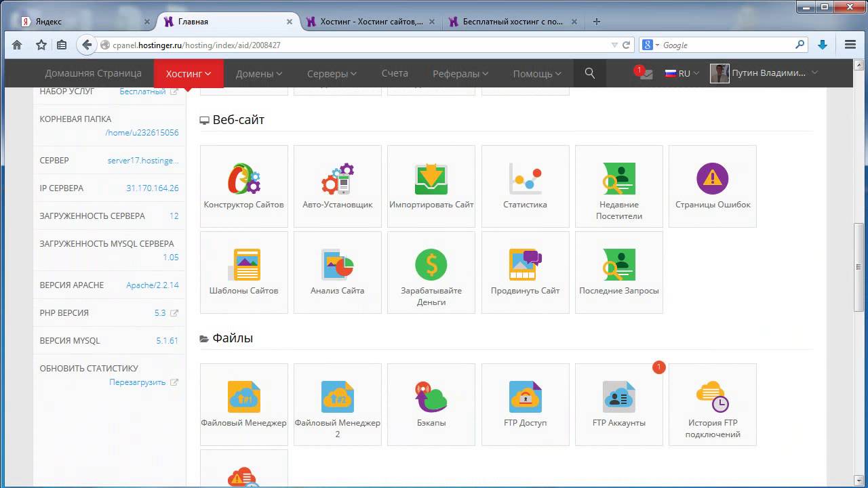Switch to Хостинг - Хостинг сайтов tab

click(x=372, y=22)
